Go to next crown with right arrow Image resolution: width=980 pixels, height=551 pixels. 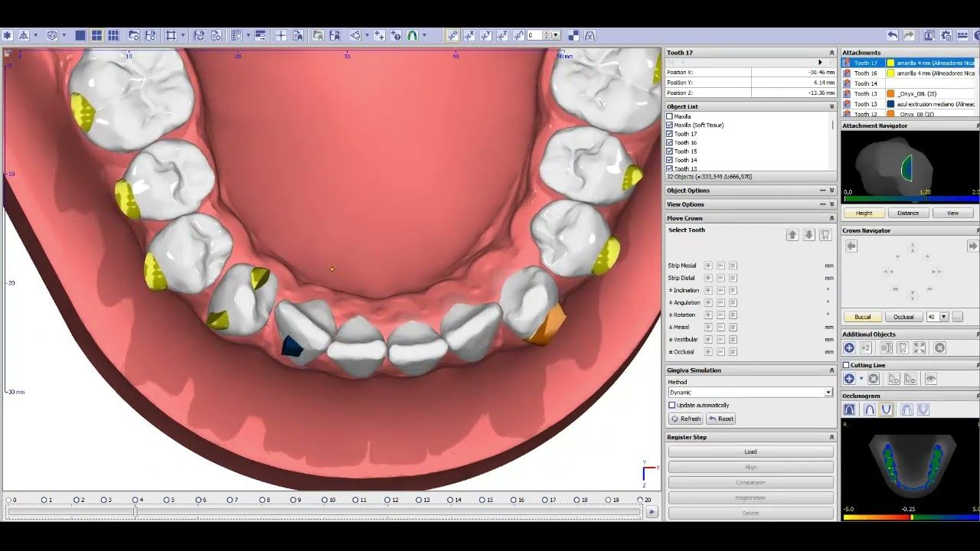972,246
